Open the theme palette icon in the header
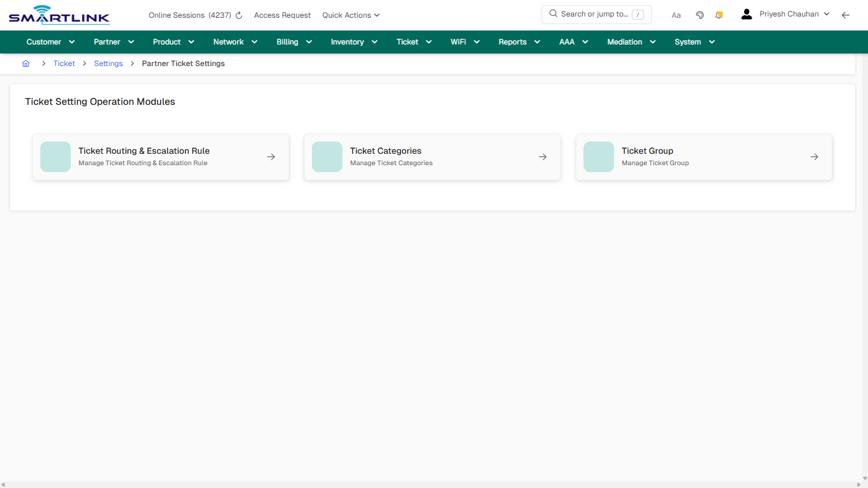The height and width of the screenshot is (488, 868). 700,15
